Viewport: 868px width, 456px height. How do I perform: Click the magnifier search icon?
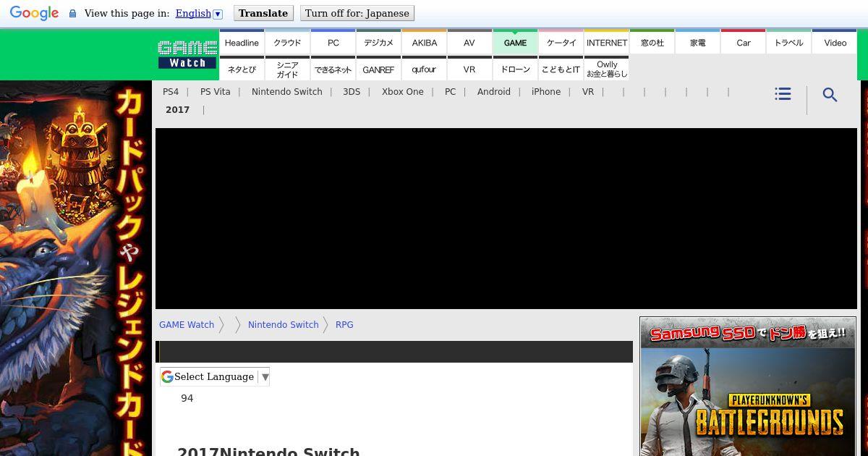coord(830,95)
